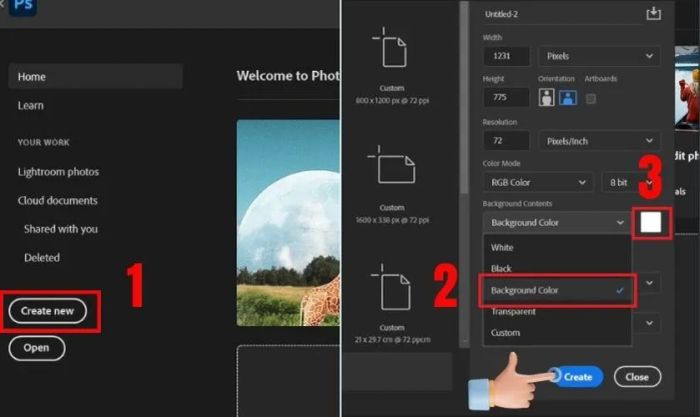Select Black in background contents list
The image size is (700, 417).
tap(557, 268)
